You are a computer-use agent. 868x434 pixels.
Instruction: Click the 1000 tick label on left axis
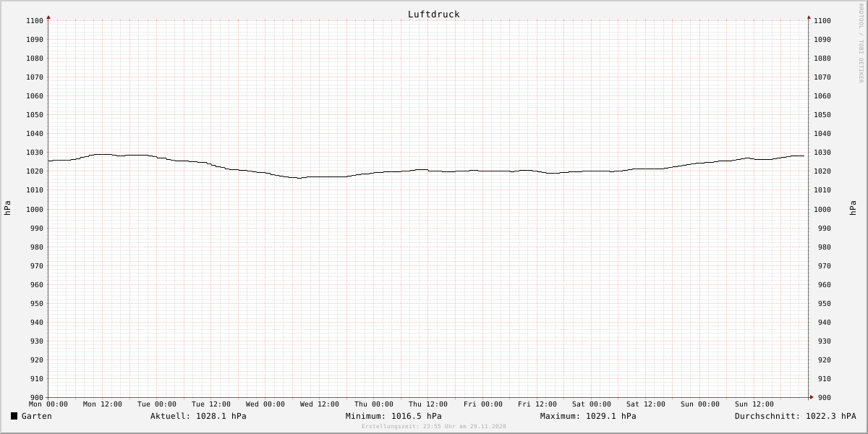[35, 210]
